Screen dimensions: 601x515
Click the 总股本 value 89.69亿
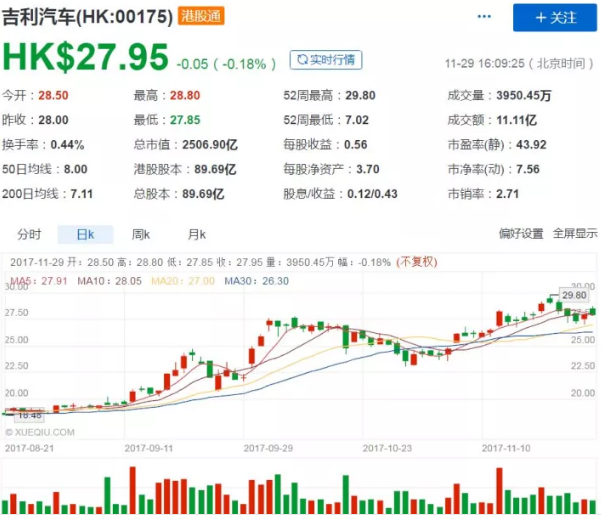coord(203,194)
